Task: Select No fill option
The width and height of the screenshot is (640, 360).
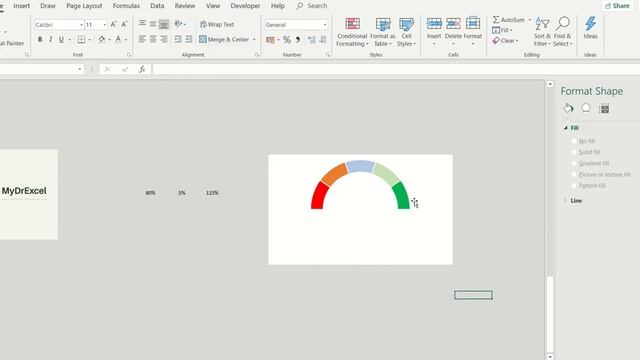Action: tap(583, 141)
